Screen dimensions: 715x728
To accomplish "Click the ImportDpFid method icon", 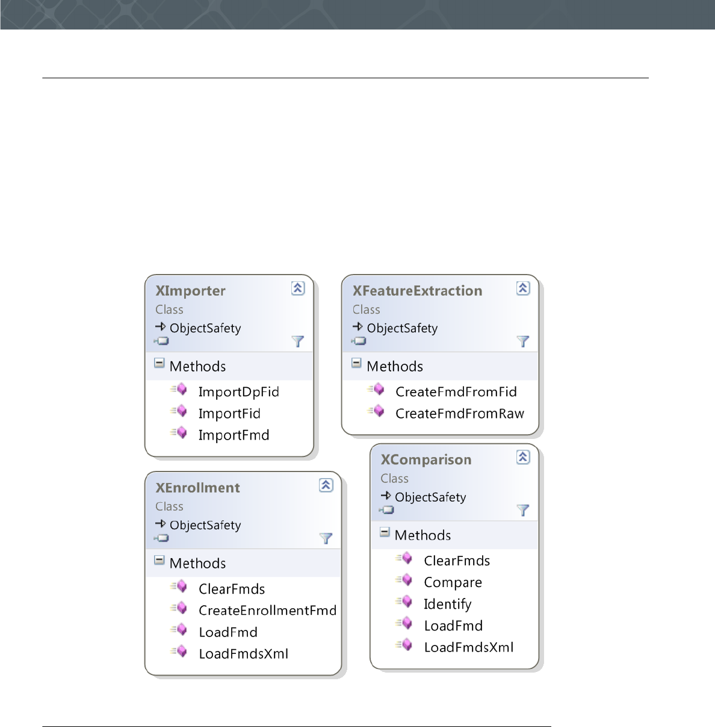I will pos(179,390).
